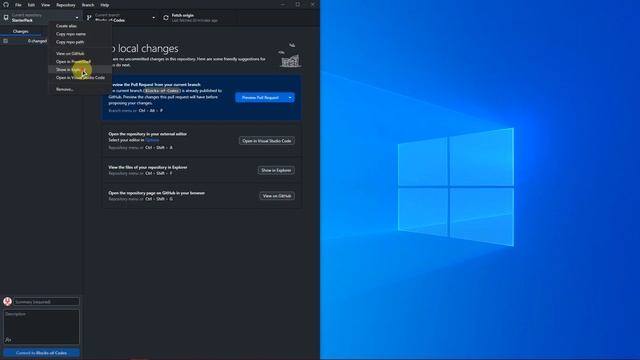Click the Open in Visual Studio Code button
This screenshot has height=360, width=640.
coord(267,141)
